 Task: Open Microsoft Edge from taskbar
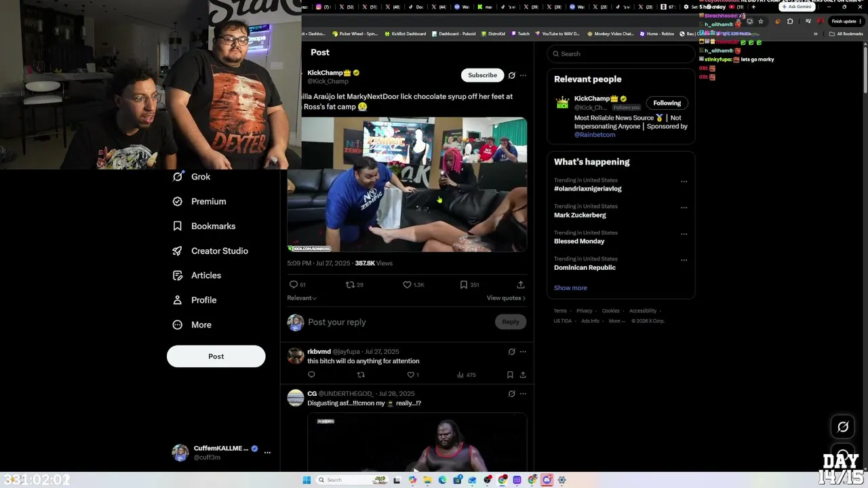(x=442, y=480)
